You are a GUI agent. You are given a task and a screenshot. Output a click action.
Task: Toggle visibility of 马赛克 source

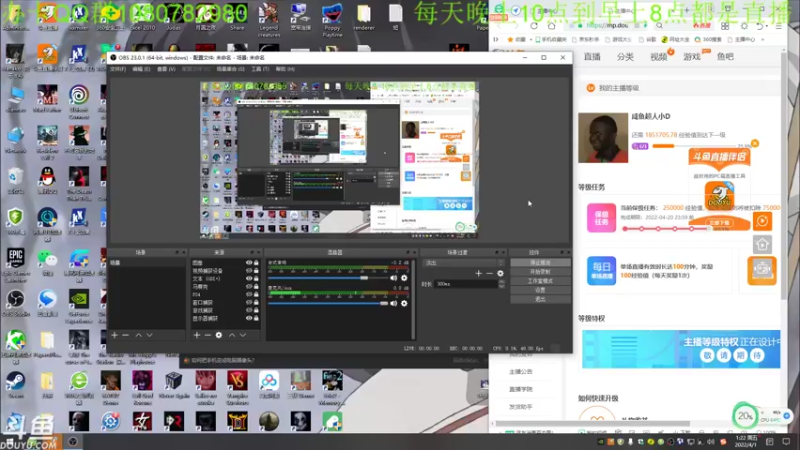pyautogui.click(x=249, y=287)
